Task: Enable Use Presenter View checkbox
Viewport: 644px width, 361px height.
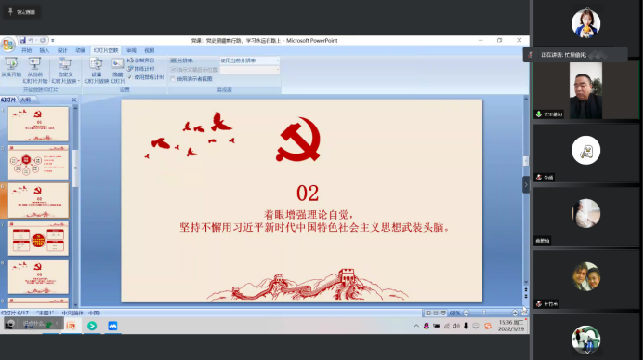Action: click(x=173, y=78)
